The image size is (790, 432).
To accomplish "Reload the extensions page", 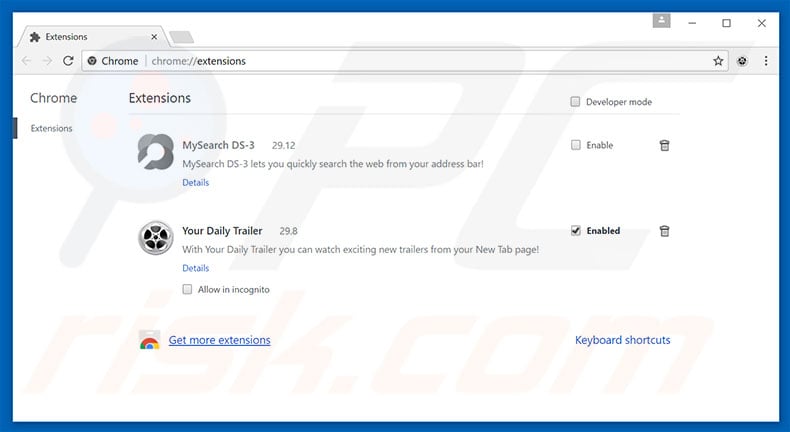I will pos(68,61).
